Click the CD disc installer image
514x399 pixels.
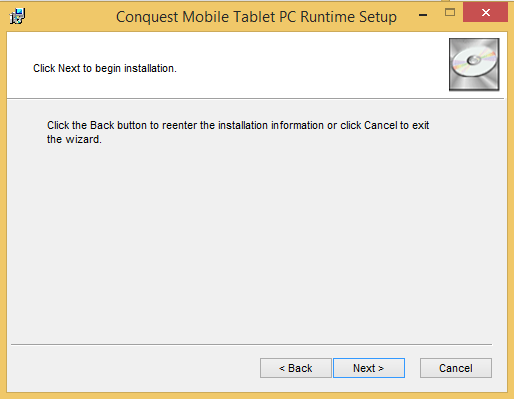pos(474,64)
